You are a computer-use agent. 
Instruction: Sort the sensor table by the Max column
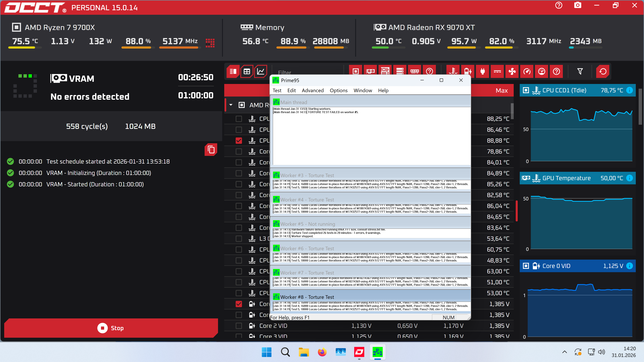click(501, 90)
